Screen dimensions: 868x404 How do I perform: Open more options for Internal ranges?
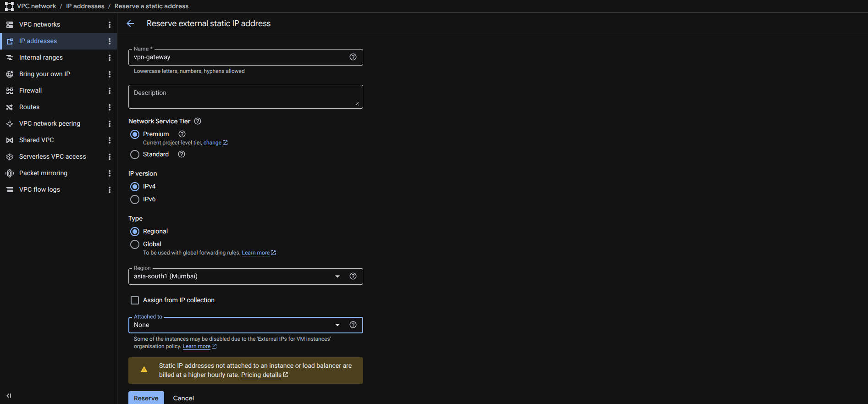click(110, 58)
